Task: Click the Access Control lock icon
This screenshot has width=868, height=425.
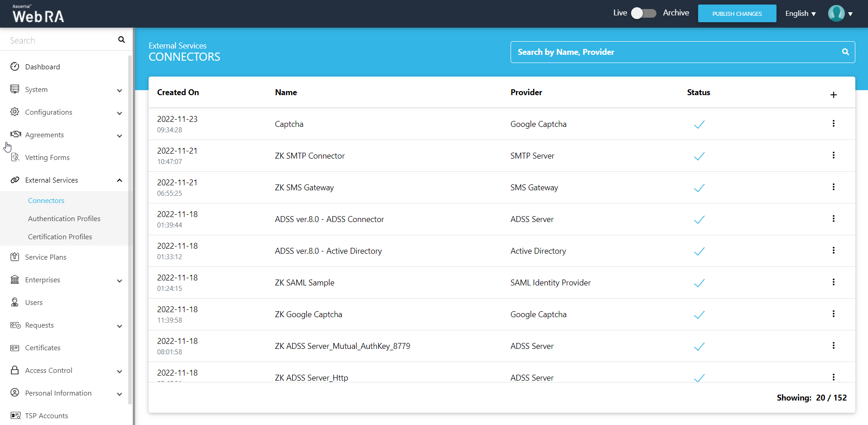Action: (15, 370)
